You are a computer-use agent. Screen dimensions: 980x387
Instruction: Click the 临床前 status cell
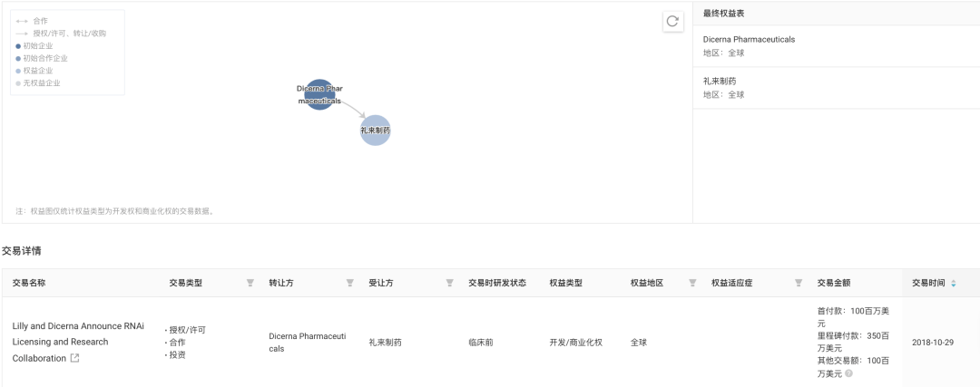point(481,342)
